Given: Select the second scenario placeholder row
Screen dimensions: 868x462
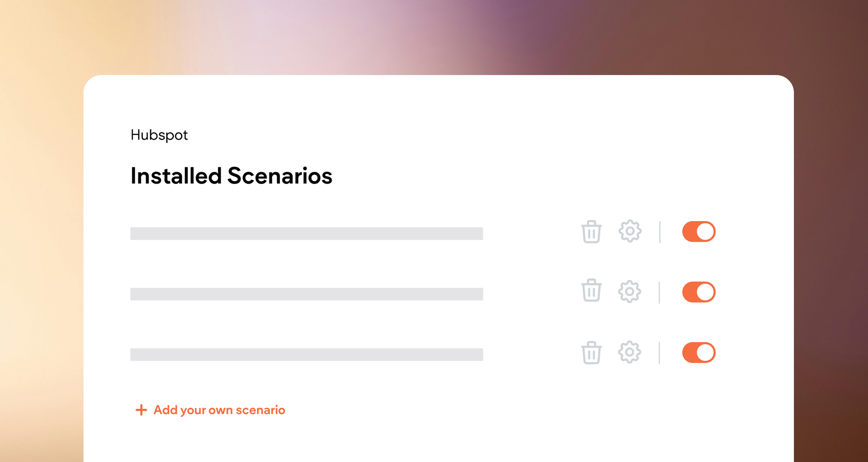Looking at the screenshot, I should [x=307, y=294].
